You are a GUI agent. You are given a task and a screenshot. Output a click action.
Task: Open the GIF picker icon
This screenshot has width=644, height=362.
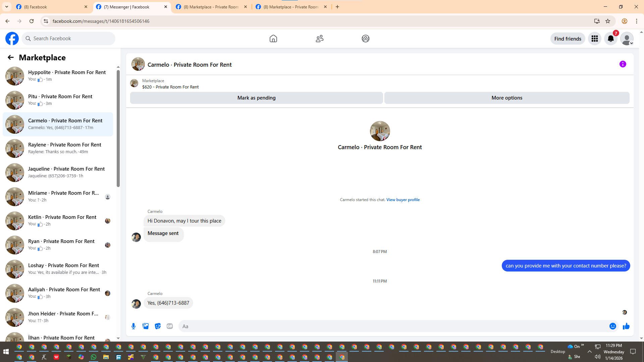[x=170, y=326]
